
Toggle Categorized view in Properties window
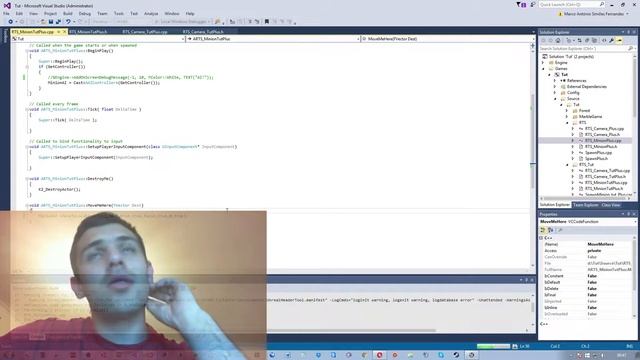point(542,230)
